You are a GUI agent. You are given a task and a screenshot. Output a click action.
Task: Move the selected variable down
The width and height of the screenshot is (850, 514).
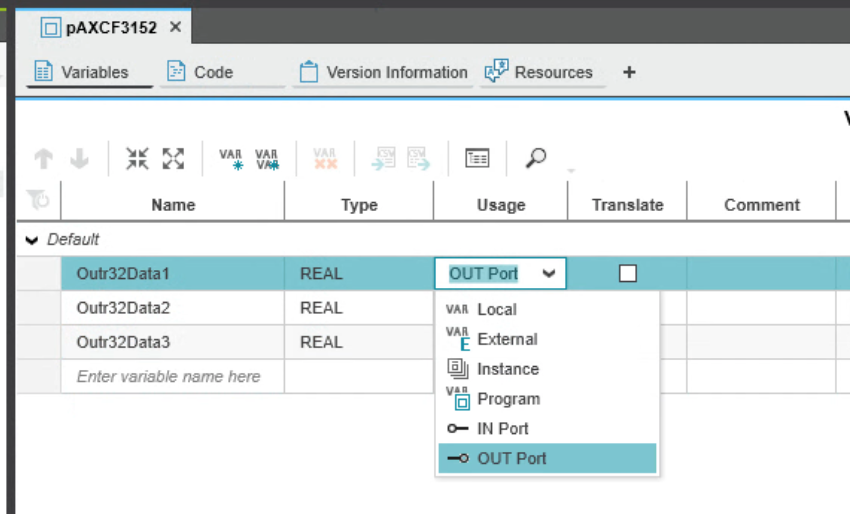[x=80, y=159]
